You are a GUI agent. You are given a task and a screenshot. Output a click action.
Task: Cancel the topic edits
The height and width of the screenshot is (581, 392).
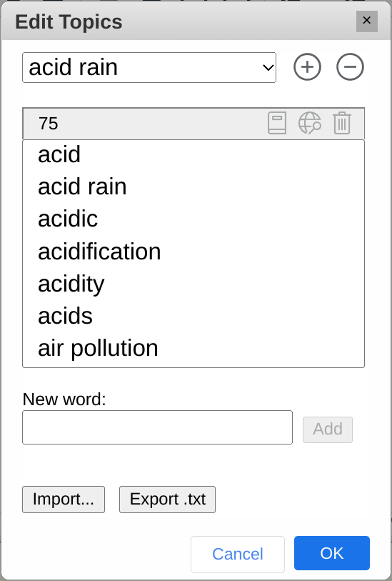tap(238, 555)
